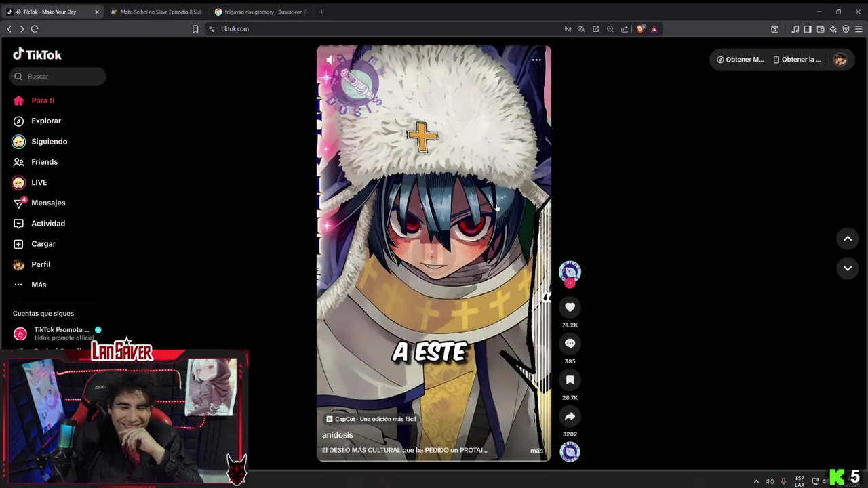Image resolution: width=868 pixels, height=488 pixels.
Task: Open the profile avatar menu at top right
Action: point(840,60)
